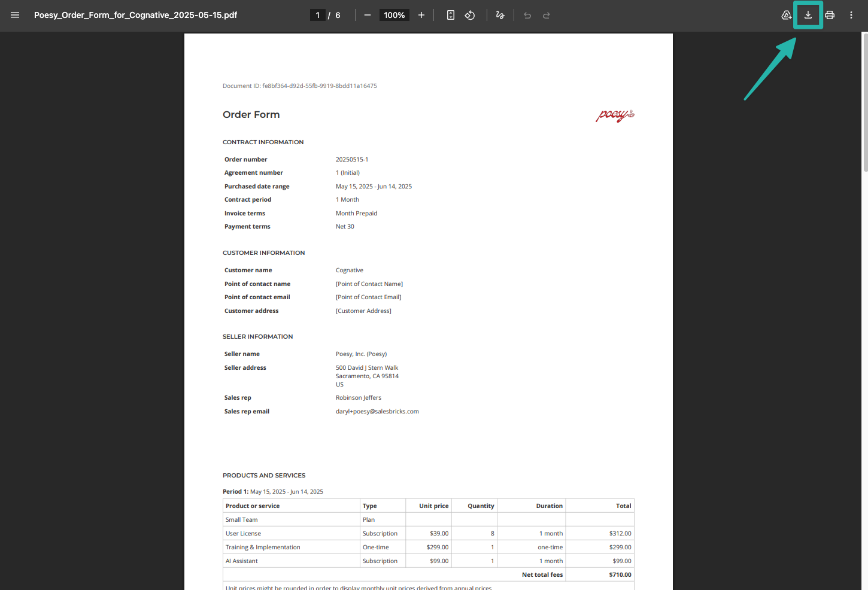Click the seller address 500 David J Stern Walk
Viewport: 868px width, 590px height.
(367, 368)
